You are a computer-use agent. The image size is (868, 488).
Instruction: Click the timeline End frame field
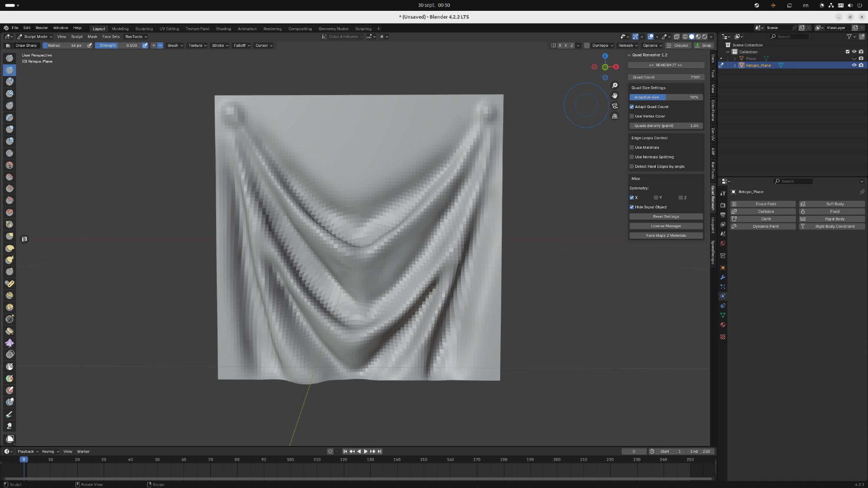tap(700, 452)
